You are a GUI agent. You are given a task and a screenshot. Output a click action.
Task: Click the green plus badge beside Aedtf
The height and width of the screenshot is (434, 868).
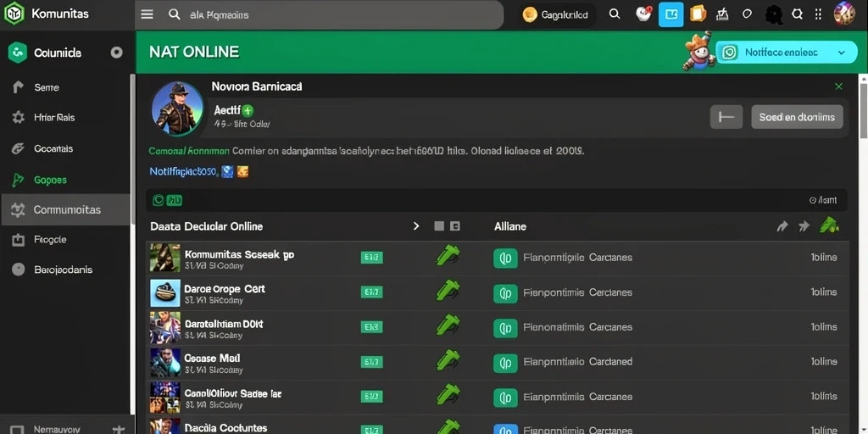pyautogui.click(x=248, y=110)
